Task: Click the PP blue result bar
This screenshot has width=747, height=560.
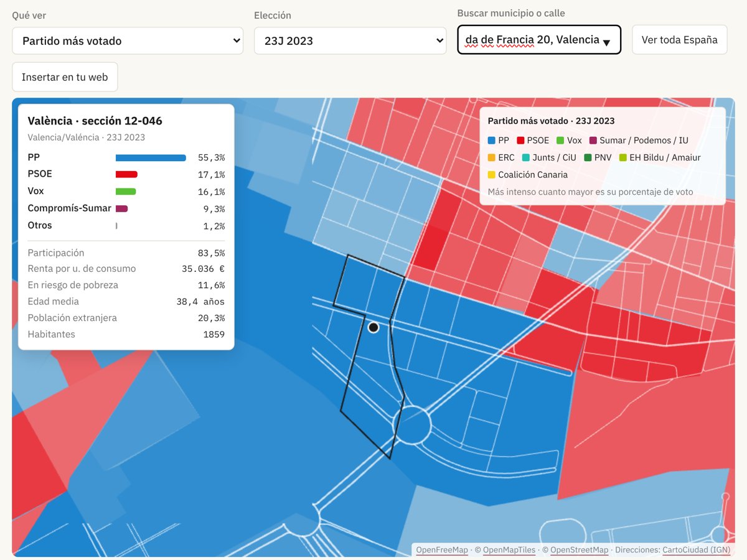Action: [x=151, y=158]
